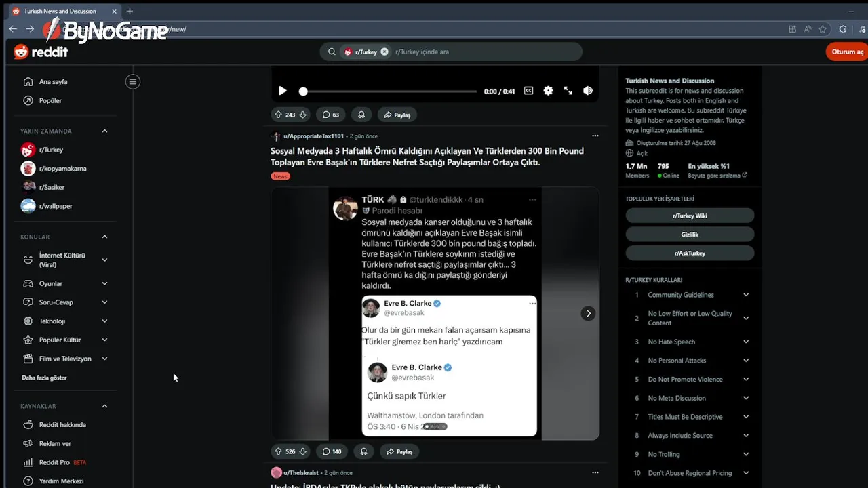Bookmark page with star icon

point(823,29)
